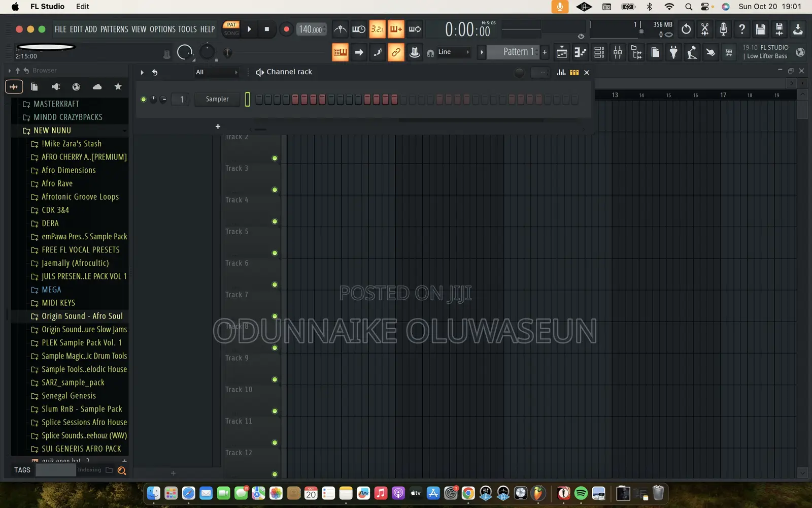
Task: Open the audio editor scissors icon
Action: 705,29
